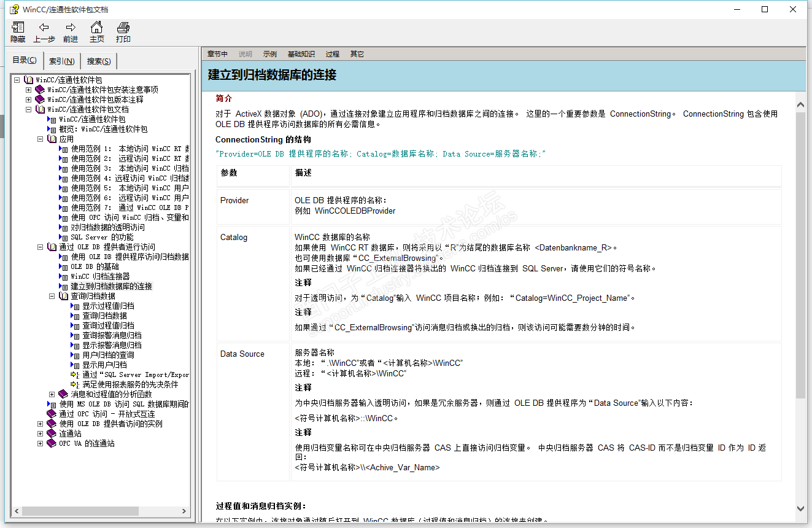Screen dimensions: 812x528
Task: Select tree item 使用范例 7: 通过 WinCC OLE DB
Action: click(130, 208)
